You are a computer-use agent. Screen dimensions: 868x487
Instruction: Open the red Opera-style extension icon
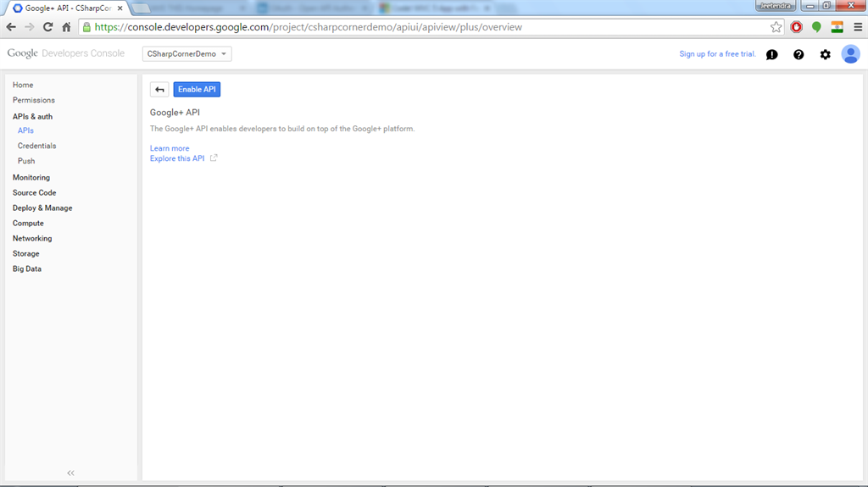pyautogui.click(x=797, y=27)
